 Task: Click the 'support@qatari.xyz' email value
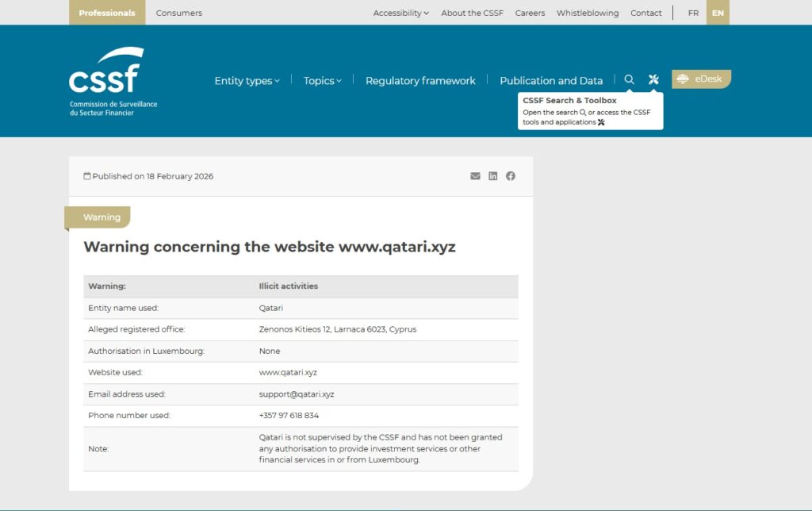click(x=297, y=394)
